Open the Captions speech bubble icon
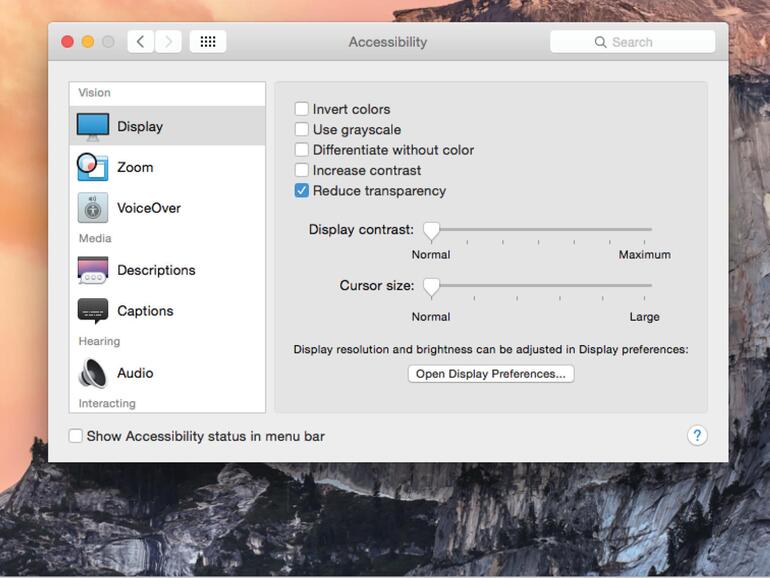This screenshot has width=770, height=578. (x=93, y=311)
